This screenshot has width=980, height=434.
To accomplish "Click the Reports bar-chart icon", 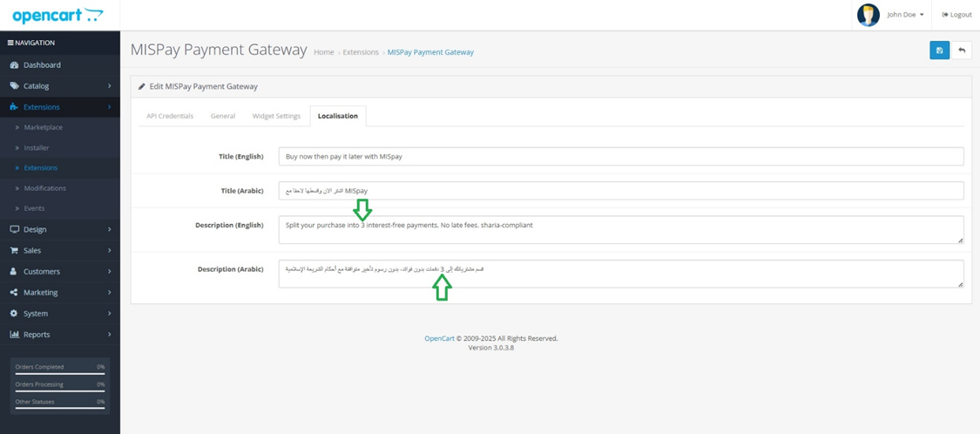I will pos(15,335).
